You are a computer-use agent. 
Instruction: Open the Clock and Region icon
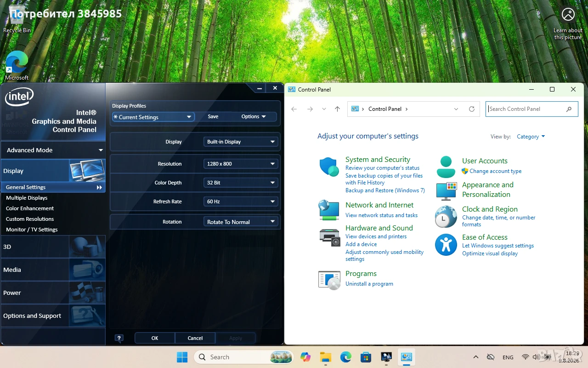click(446, 217)
